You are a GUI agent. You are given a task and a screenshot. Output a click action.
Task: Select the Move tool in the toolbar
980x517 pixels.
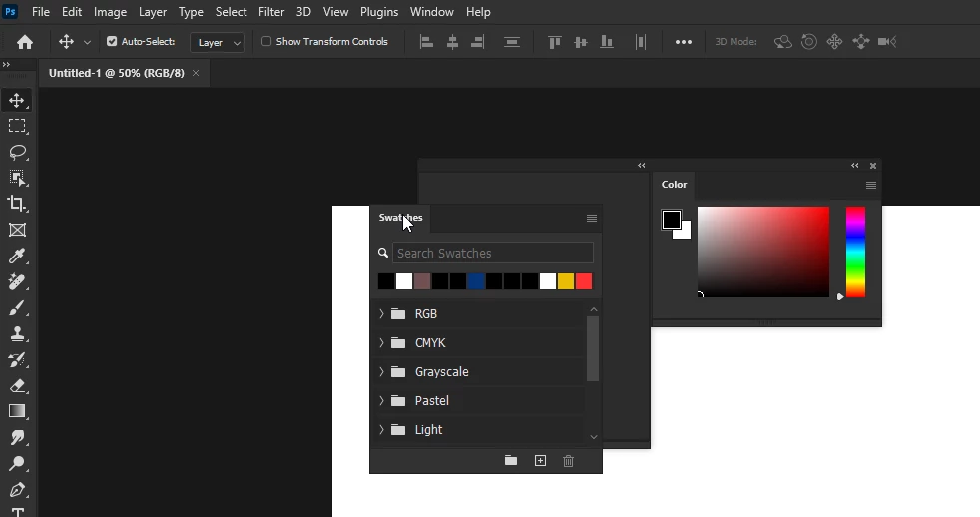click(x=17, y=100)
